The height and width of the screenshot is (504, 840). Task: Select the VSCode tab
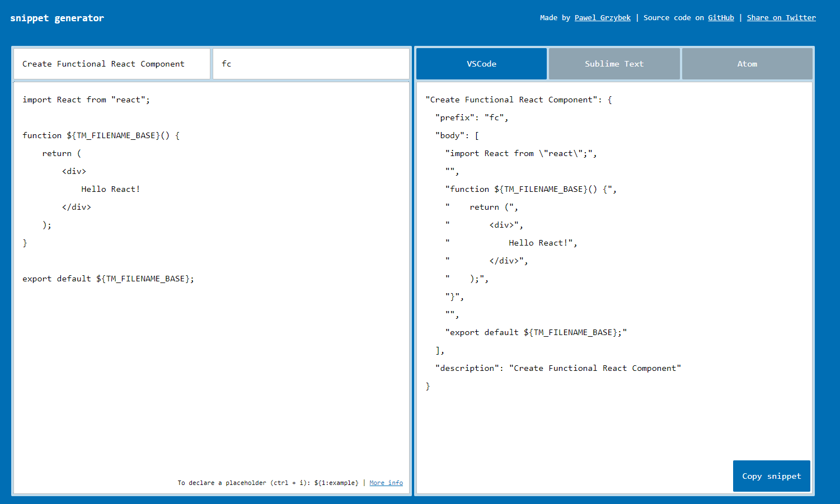[x=481, y=64]
